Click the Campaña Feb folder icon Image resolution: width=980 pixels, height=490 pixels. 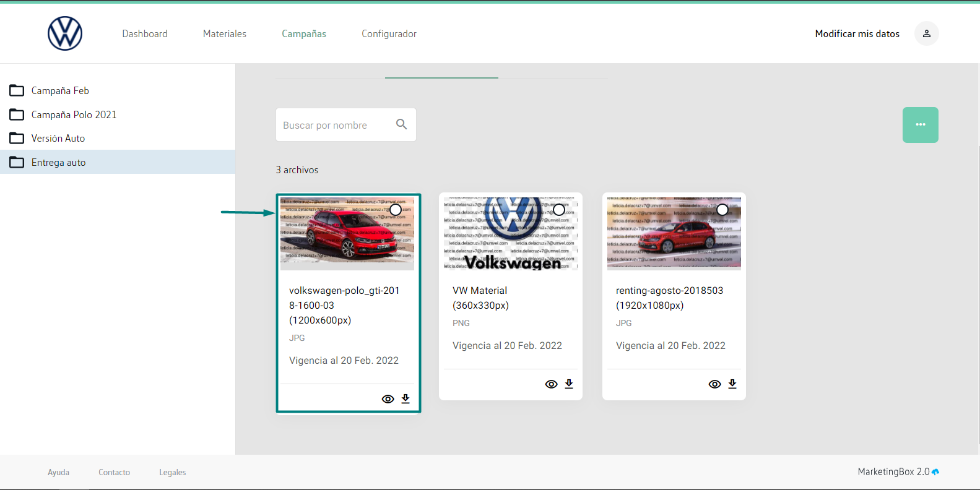pyautogui.click(x=17, y=90)
